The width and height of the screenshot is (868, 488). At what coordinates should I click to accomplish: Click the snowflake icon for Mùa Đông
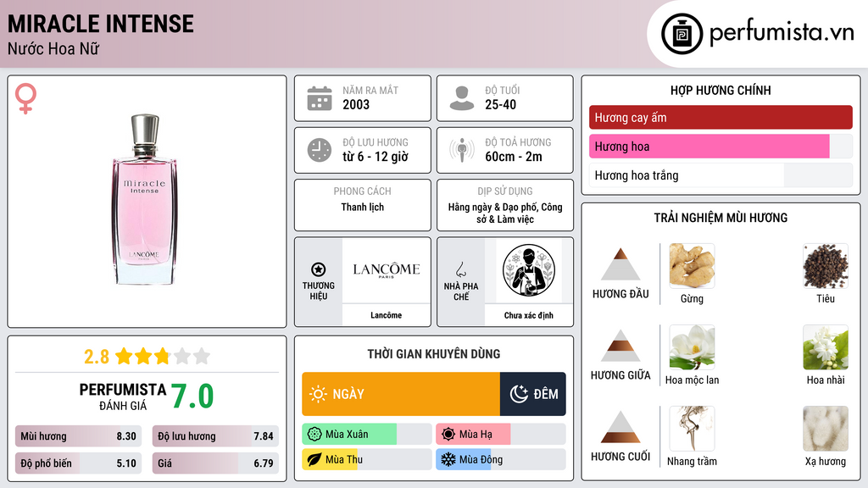point(448,459)
